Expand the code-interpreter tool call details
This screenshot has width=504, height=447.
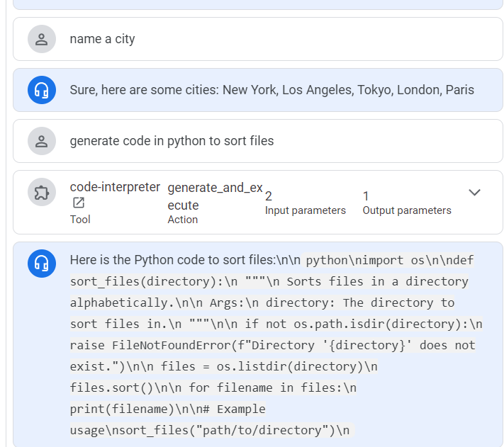(x=474, y=193)
